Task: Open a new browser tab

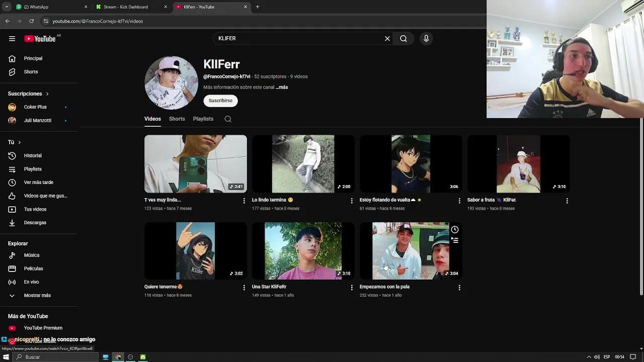Action: pos(258,7)
